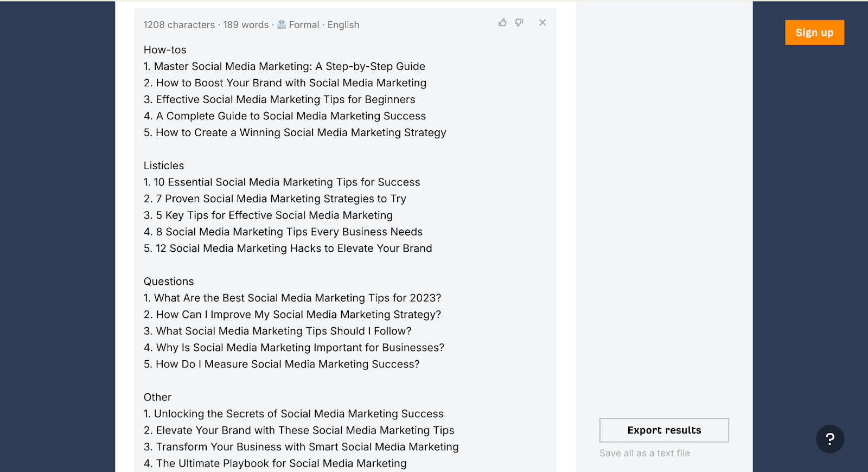Click the Export results button
This screenshot has width=868, height=472.
click(664, 430)
